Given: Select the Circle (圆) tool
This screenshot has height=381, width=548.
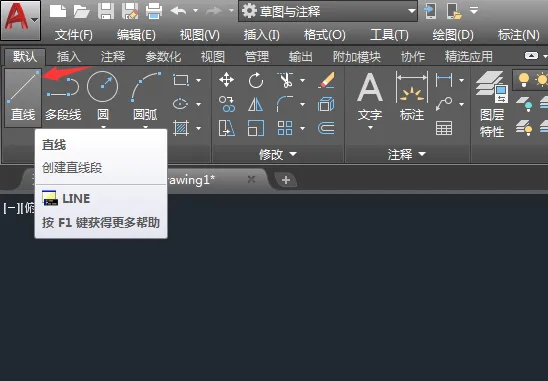Looking at the screenshot, I should [103, 97].
